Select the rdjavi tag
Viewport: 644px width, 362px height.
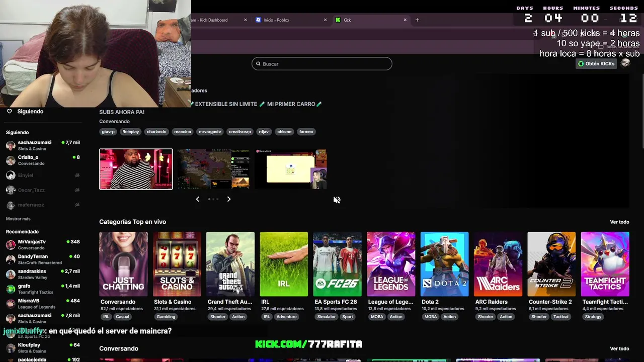(264, 132)
